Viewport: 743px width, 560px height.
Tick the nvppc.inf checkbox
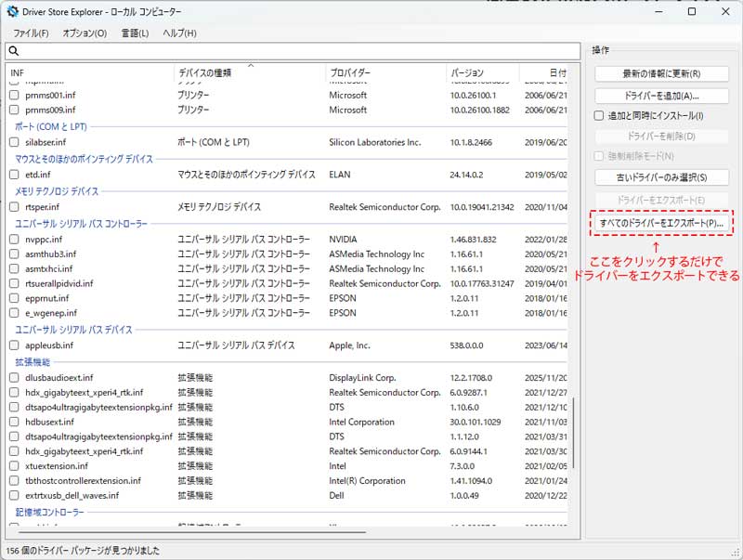(14, 240)
